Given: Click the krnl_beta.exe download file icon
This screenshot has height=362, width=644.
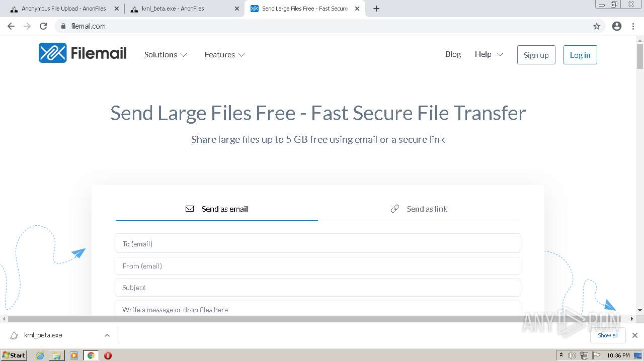Looking at the screenshot, I should (14, 335).
